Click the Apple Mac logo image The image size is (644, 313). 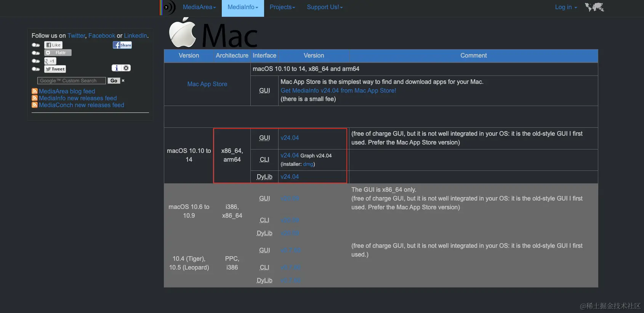coord(213,33)
